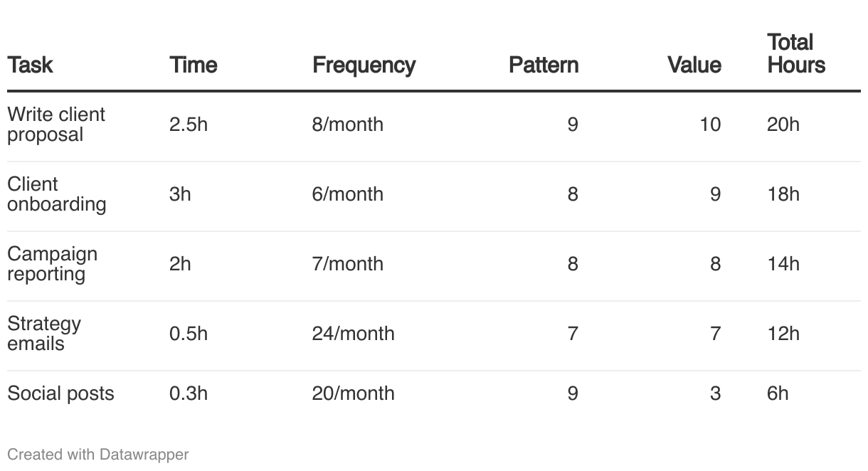The height and width of the screenshot is (471, 868).
Task: Select the Social posts task cell
Action: 60,393
